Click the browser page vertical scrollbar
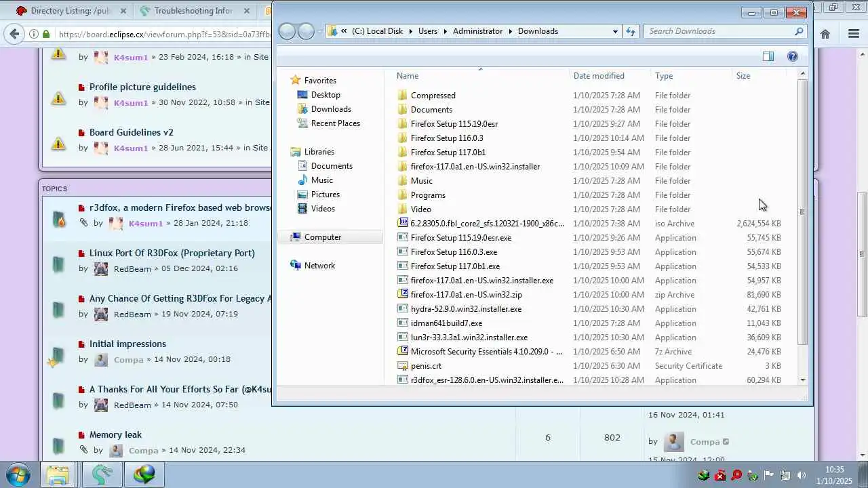 coord(862,254)
